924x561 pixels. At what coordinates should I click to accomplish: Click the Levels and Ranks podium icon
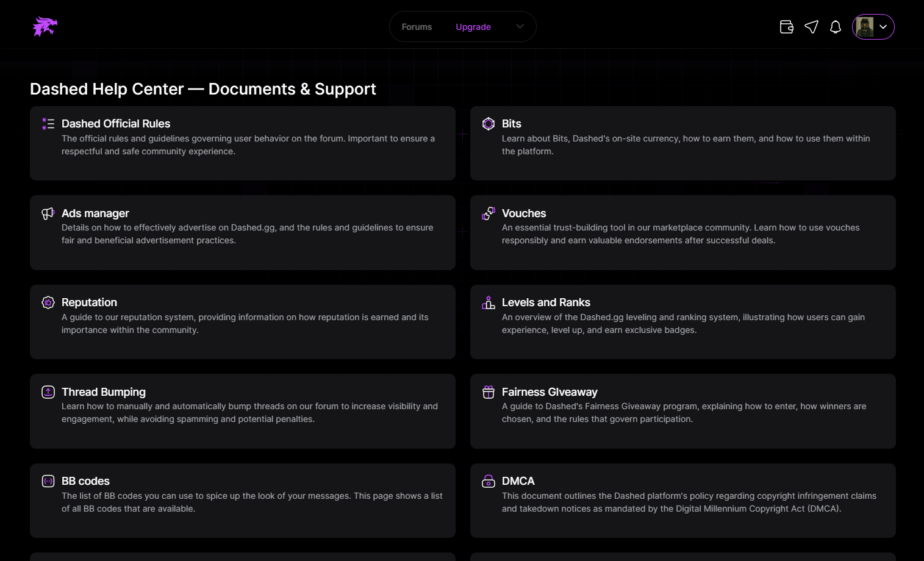pyautogui.click(x=489, y=302)
